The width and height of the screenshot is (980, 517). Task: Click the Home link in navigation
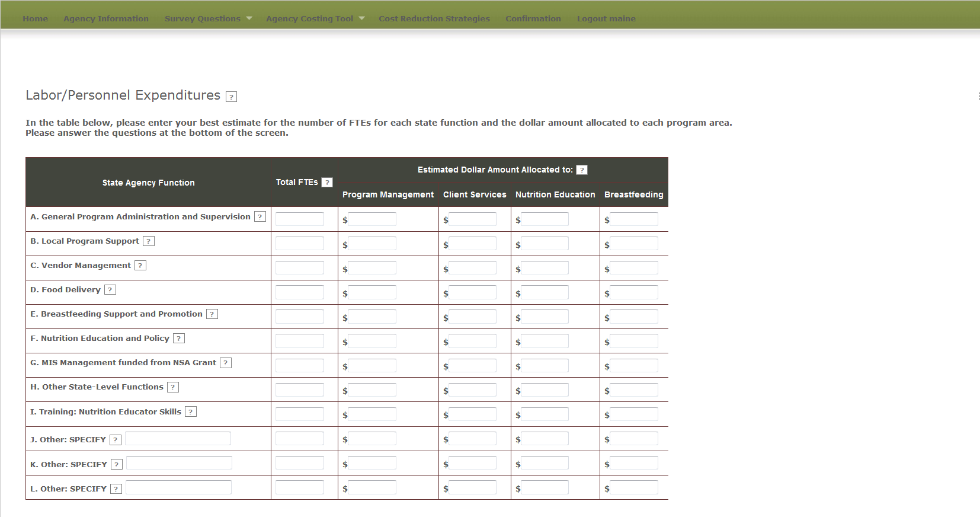(x=36, y=18)
